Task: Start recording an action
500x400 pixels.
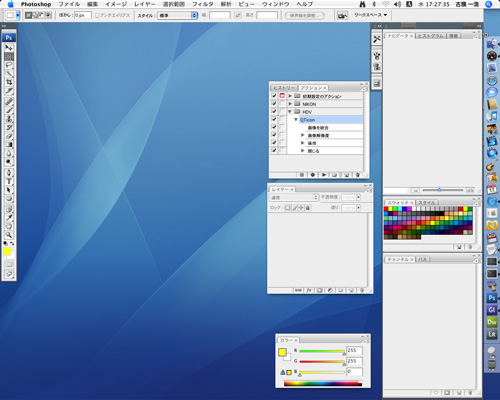Action: (x=313, y=175)
